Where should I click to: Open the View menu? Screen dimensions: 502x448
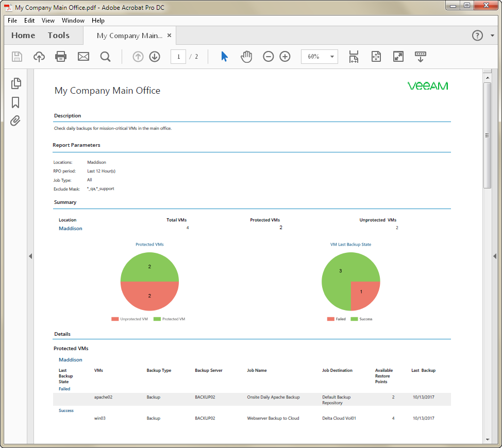(x=48, y=21)
